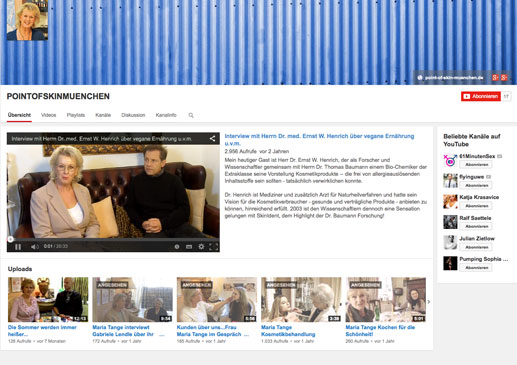Click the share icon atop the video player
The image size is (517, 365).
(212, 139)
